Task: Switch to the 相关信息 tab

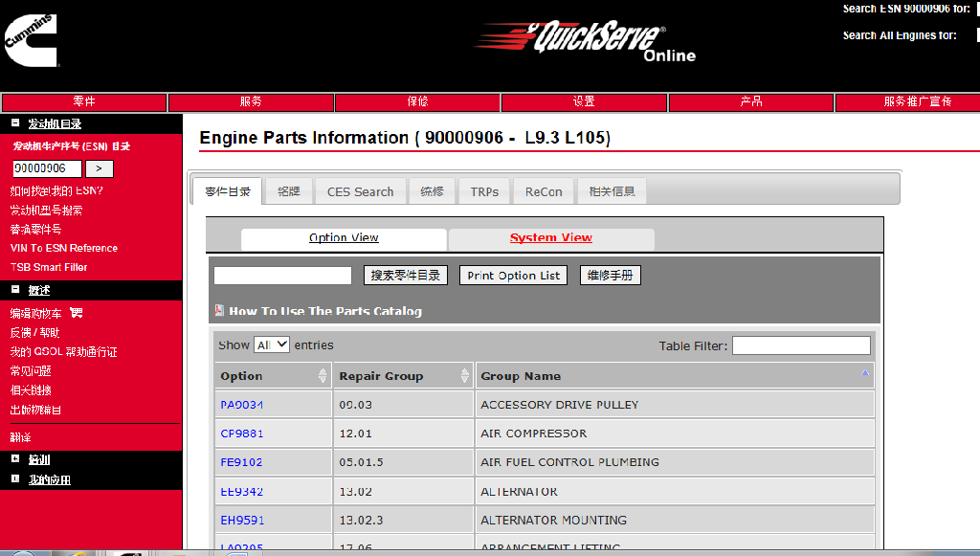Action: [612, 191]
